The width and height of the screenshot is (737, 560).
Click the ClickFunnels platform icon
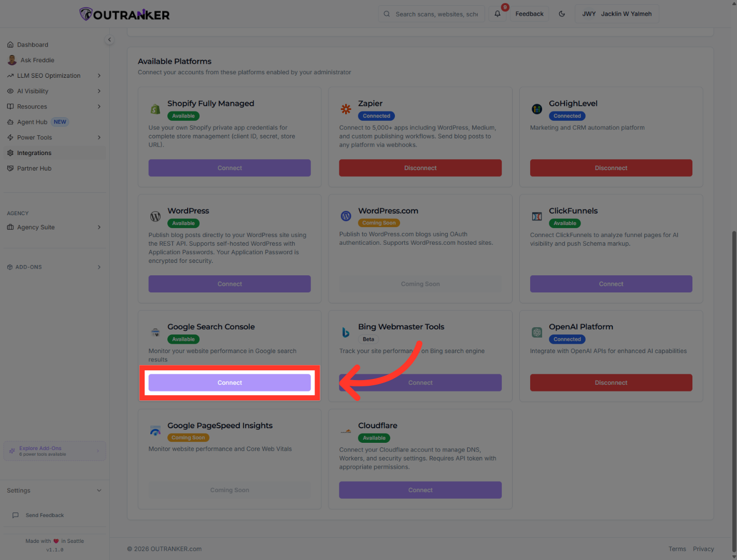pyautogui.click(x=537, y=216)
